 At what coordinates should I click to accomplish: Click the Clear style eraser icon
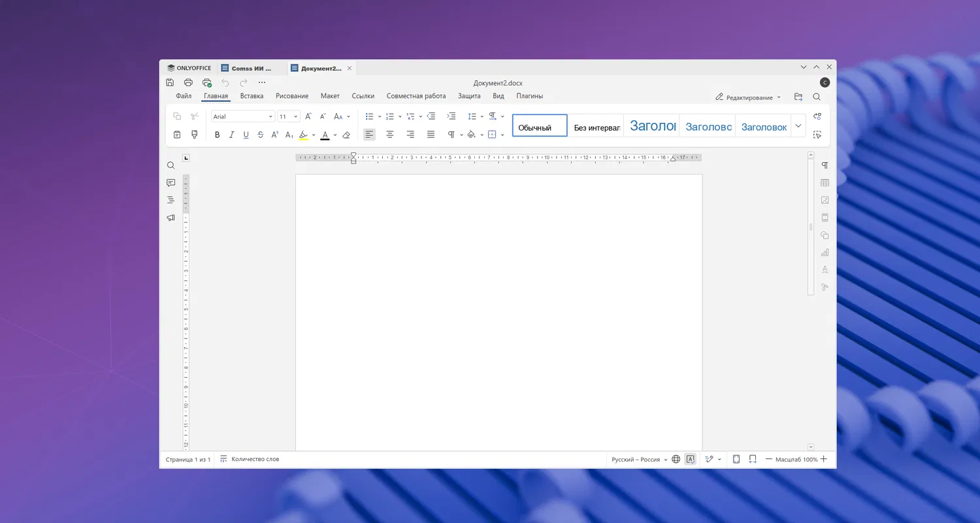[x=346, y=135]
